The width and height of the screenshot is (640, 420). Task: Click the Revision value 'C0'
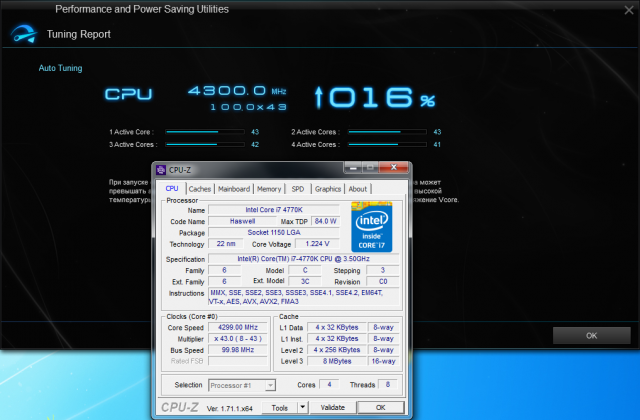pyautogui.click(x=382, y=282)
